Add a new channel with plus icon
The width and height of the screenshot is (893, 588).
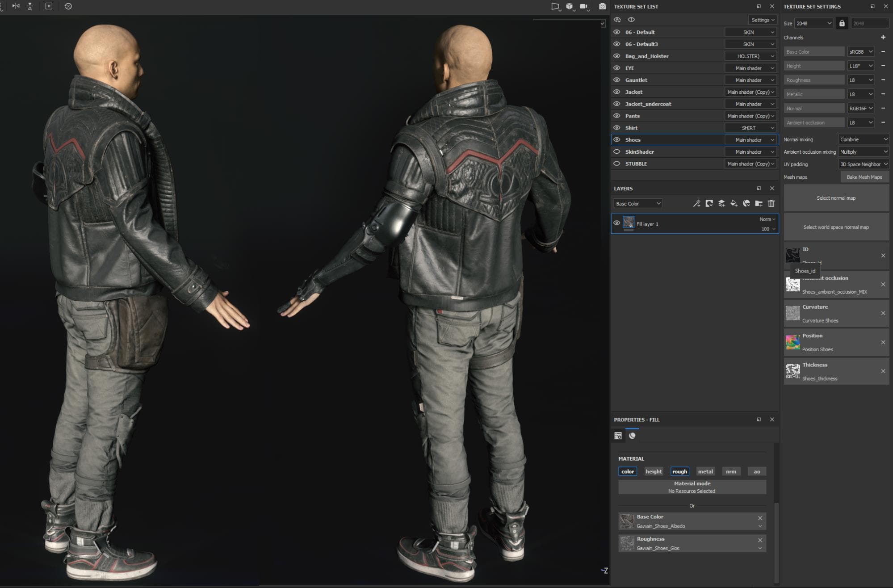coord(883,38)
